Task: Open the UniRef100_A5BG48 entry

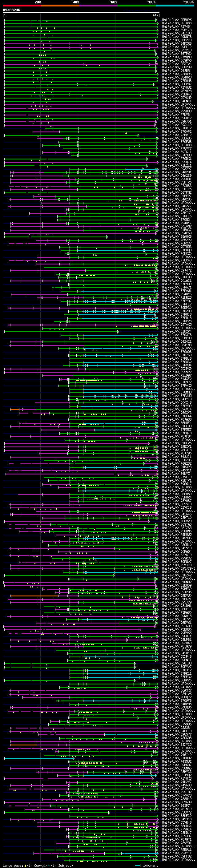Action: click(177, 94)
